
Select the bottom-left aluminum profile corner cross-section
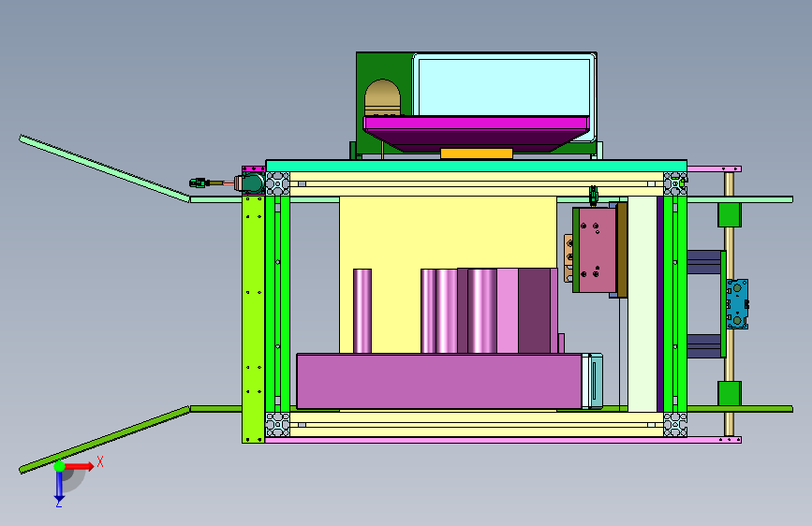(x=277, y=425)
